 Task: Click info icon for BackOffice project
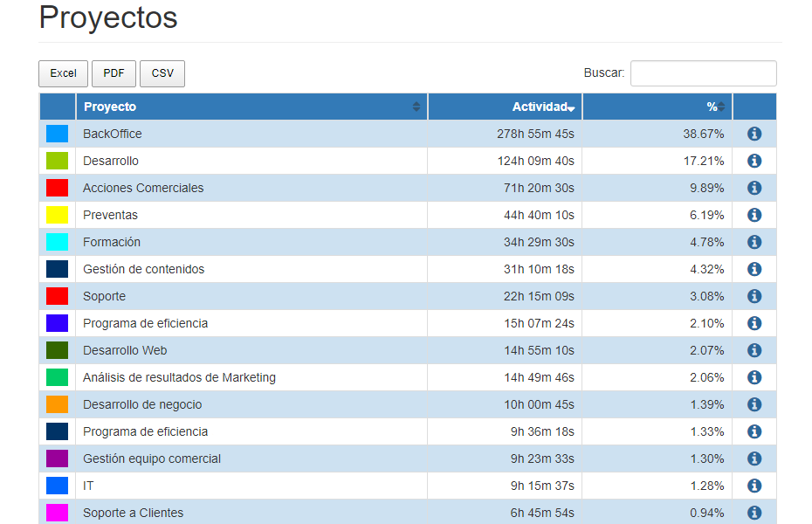pos(754,134)
